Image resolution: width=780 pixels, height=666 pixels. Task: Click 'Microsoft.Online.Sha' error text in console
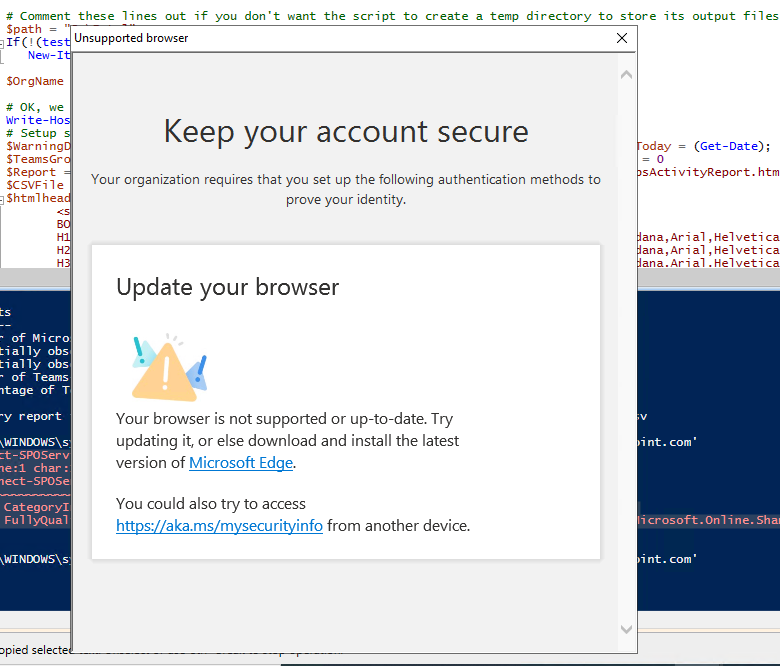[x=708, y=520]
